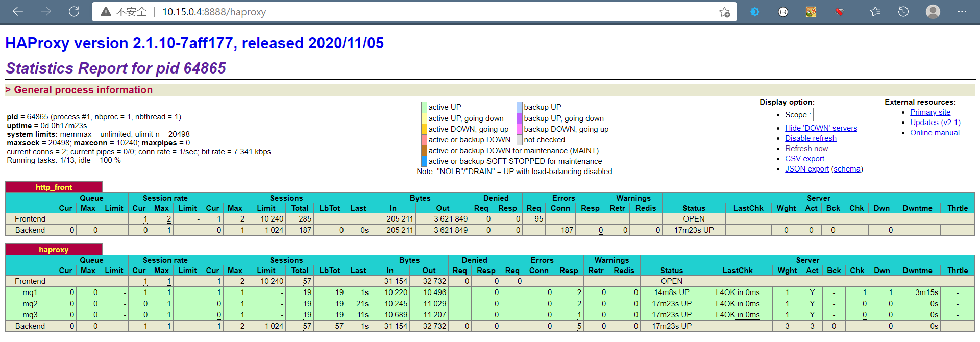Open the blue gear extension icon
This screenshot has width=980, height=342.
(755, 12)
